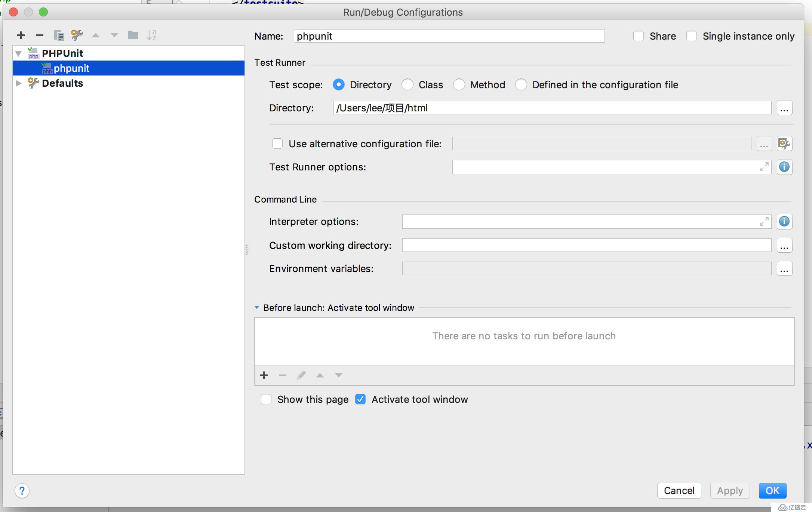Create a new folder for configurations
Image resolution: width=812 pixels, height=512 pixels.
point(133,35)
